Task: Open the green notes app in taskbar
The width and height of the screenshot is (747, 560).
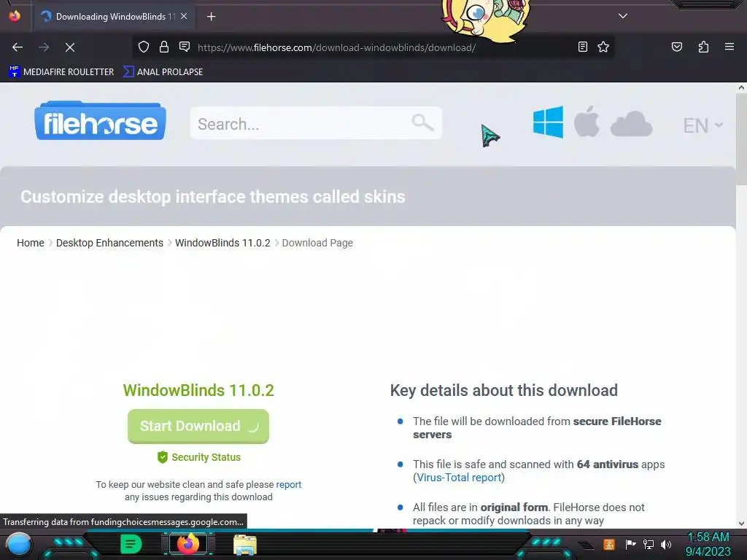Action: 131,544
